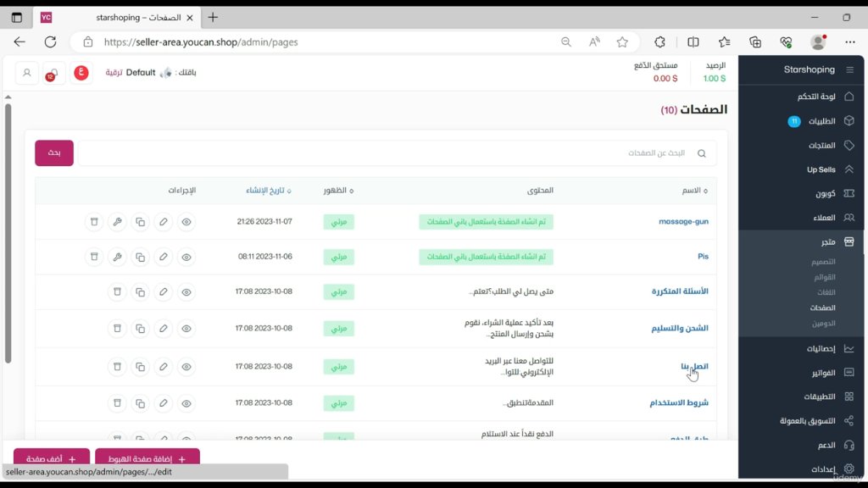Sort table by تاريخ الإنشاء column
Viewport: 868px width, 488px height.
pos(269,191)
